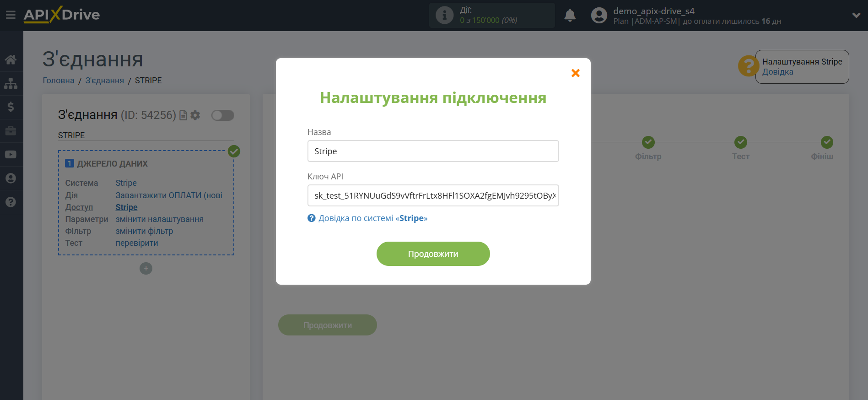Click the ApiX-Drive logo
The width and height of the screenshot is (868, 400).
click(62, 15)
